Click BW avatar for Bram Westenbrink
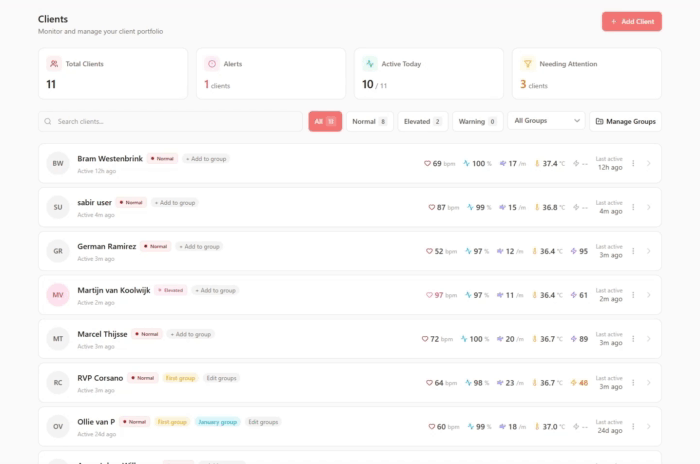Screen dimensions: 700x464 pyautogui.click(x=58, y=163)
